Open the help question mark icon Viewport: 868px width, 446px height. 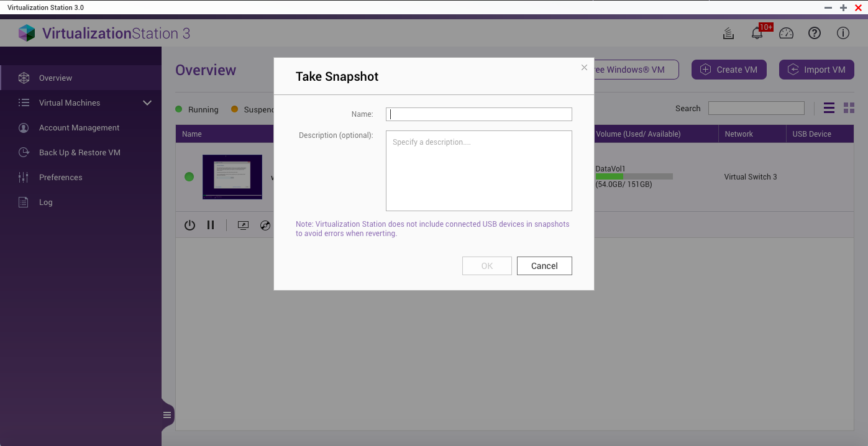click(x=815, y=34)
